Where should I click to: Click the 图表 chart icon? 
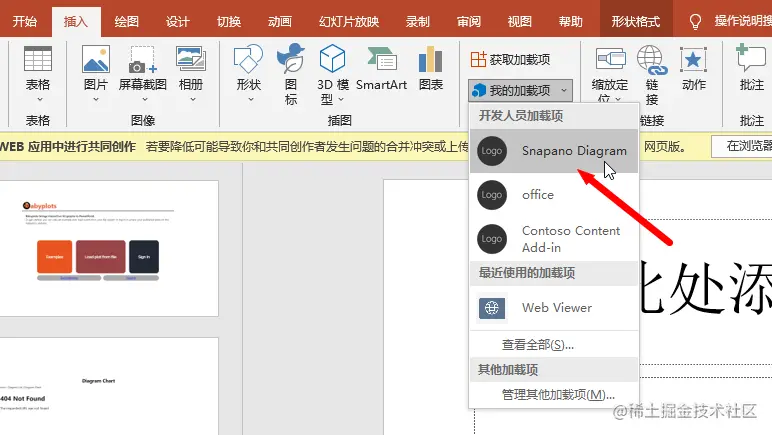(431, 59)
